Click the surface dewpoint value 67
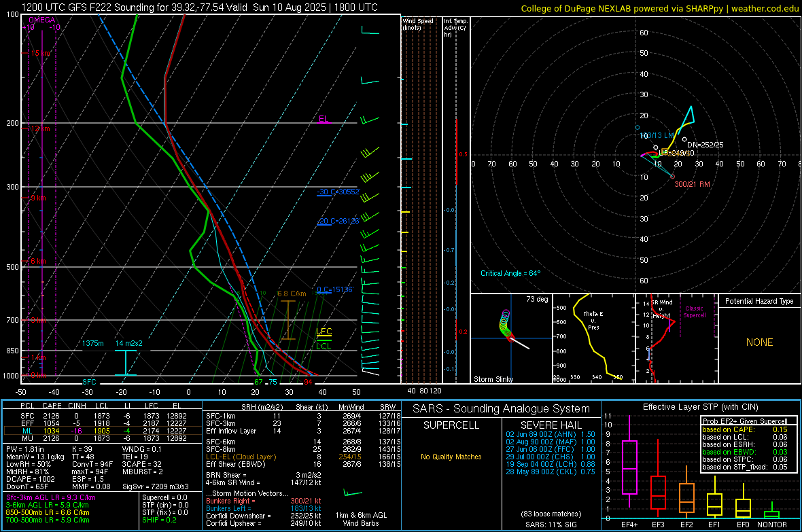The width and height of the screenshot is (802, 532). [x=258, y=382]
